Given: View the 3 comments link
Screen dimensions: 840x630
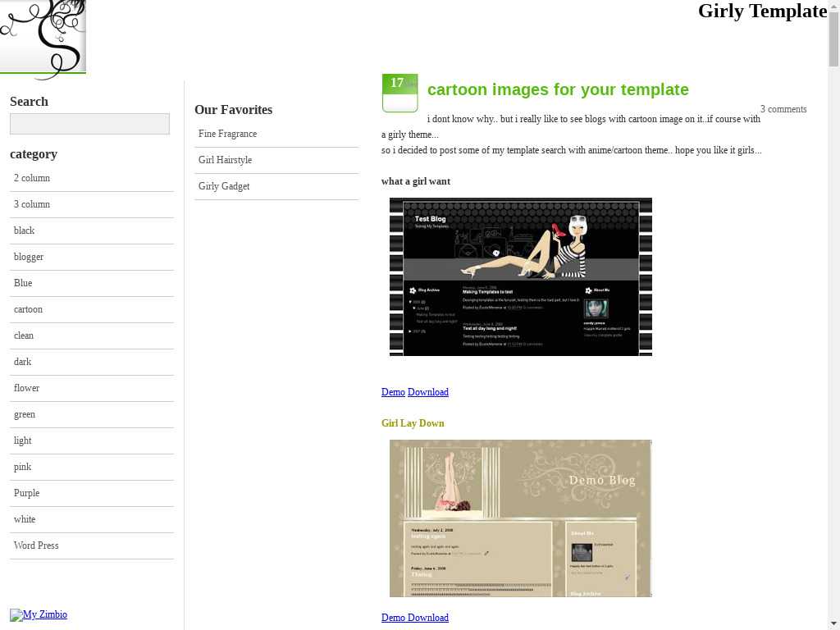Looking at the screenshot, I should [783, 109].
